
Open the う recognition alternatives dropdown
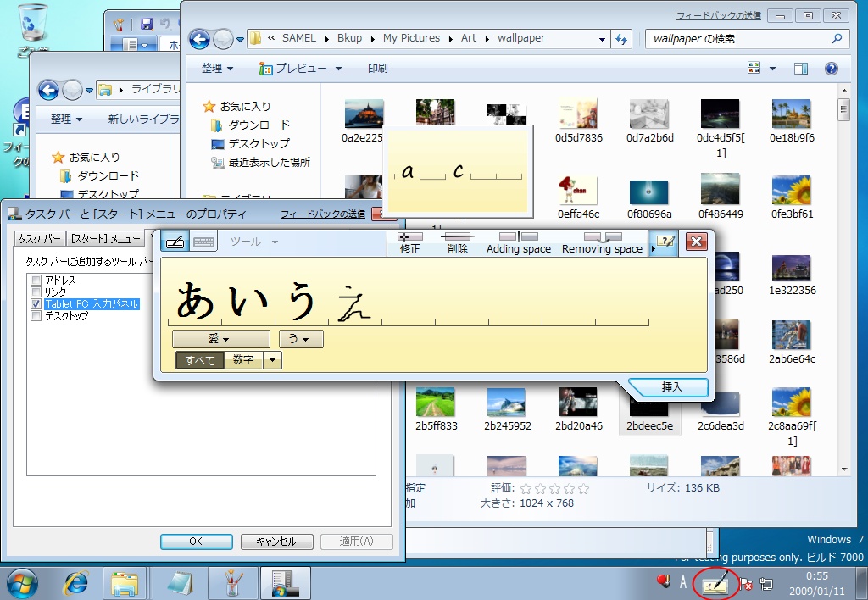pyautogui.click(x=301, y=338)
